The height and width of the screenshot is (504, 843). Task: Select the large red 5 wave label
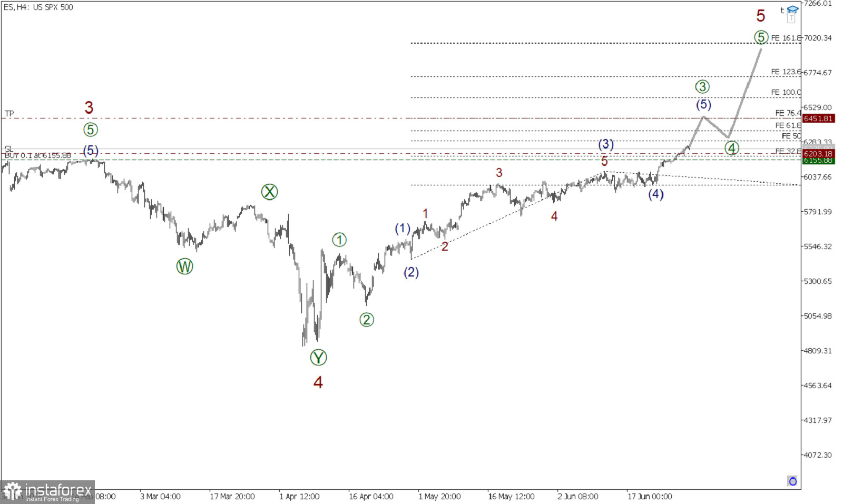pos(760,16)
